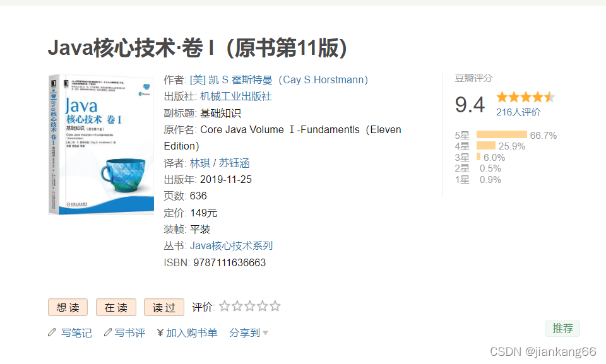Select the 4星 rating bar

pos(486,146)
